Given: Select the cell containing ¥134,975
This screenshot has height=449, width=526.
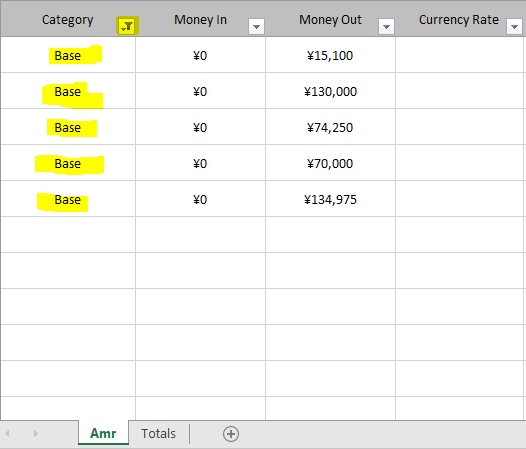Looking at the screenshot, I should click(x=330, y=199).
